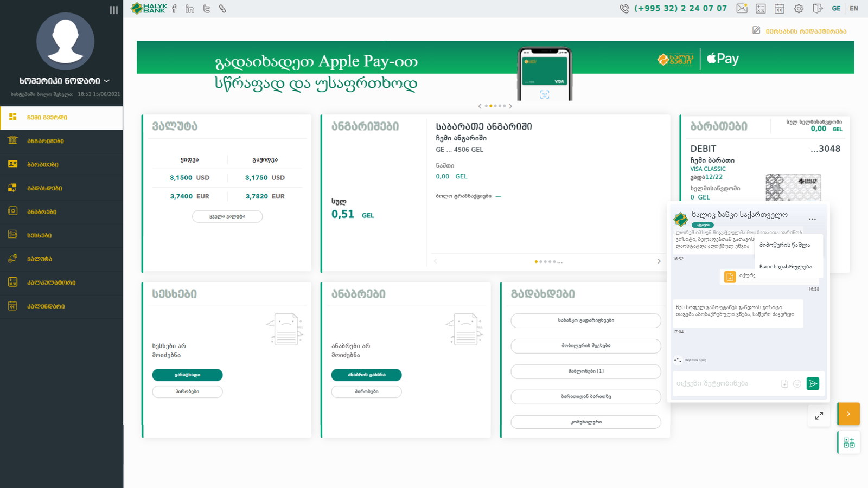Click კომუნალური payment button
Screen dimensions: 868x488
coord(586,422)
